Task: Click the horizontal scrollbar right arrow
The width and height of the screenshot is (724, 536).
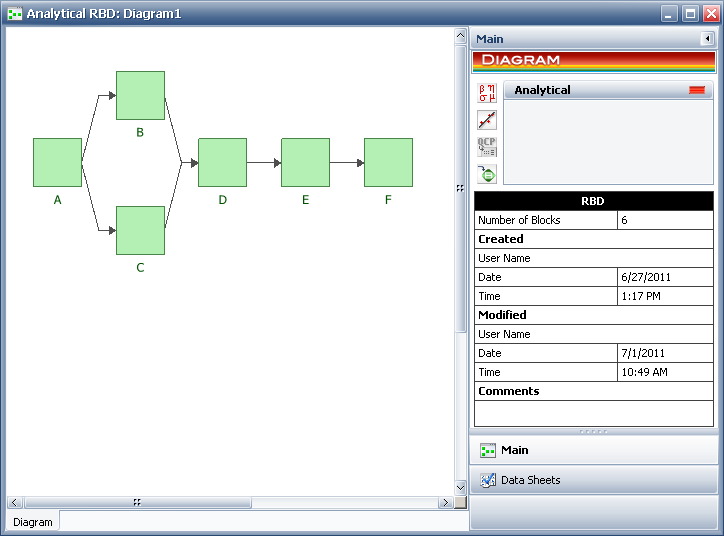Action: 446,502
